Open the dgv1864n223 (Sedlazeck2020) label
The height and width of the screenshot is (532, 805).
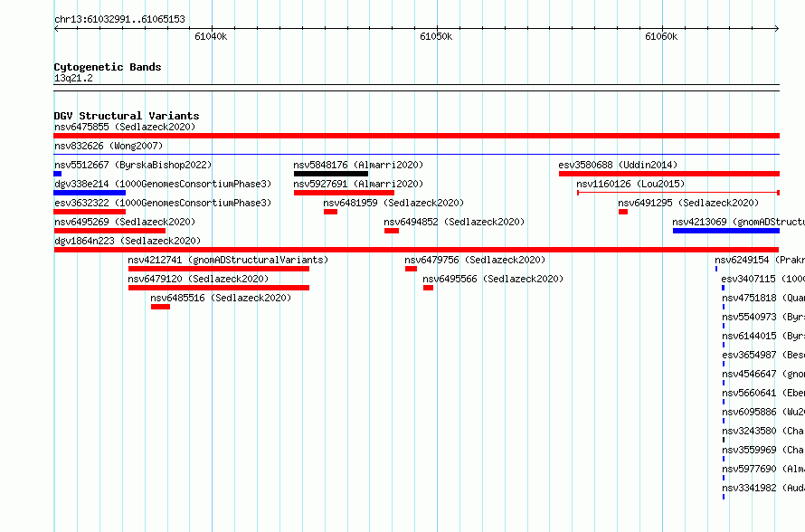(x=128, y=241)
